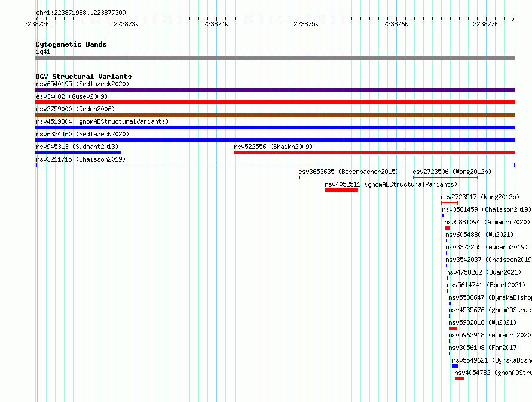The height and width of the screenshot is (402, 532).
Task: Click the 223877k ruler tick label
Action: (485, 24)
